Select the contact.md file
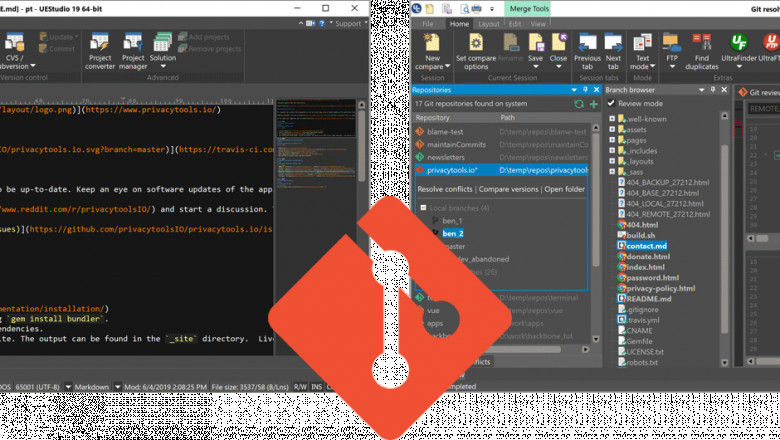The height and width of the screenshot is (440, 780). [x=642, y=246]
